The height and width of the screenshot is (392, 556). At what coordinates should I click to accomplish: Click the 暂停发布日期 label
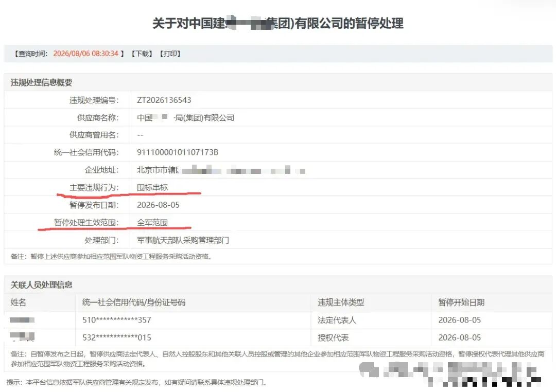94,205
